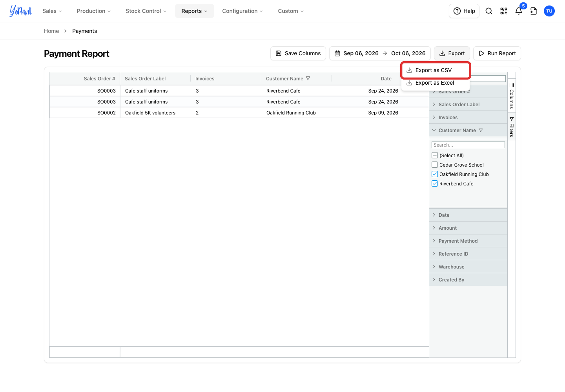Open the Help button
This screenshot has width=565, height=392.
tap(464, 11)
